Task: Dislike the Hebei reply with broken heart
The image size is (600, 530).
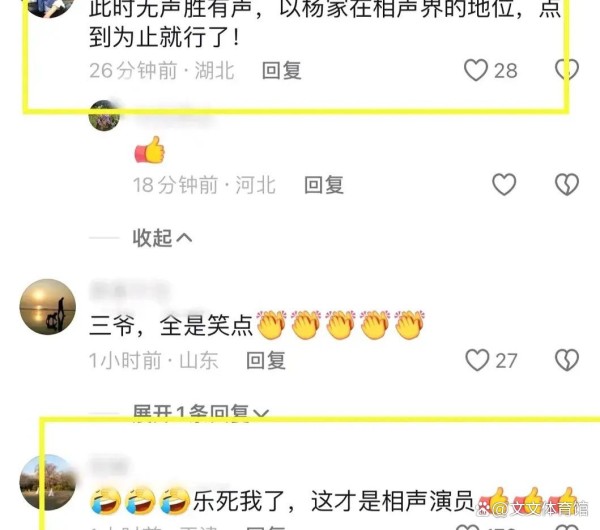Action: (567, 184)
